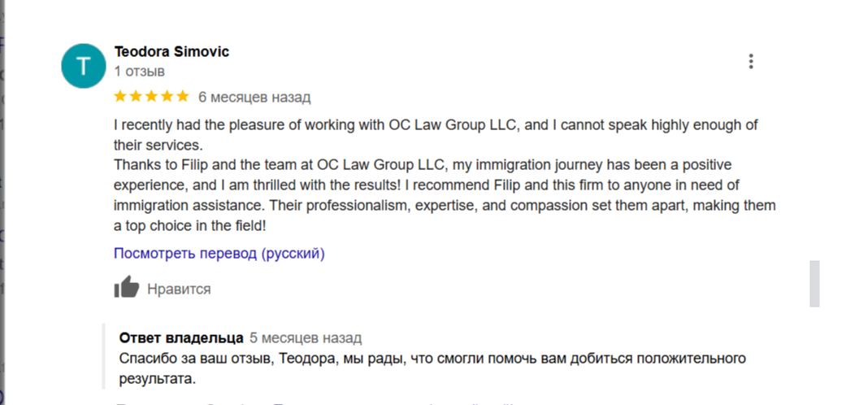This screenshot has width=868, height=405.
Task: Click the vertical scrollbar thumb
Action: 814,283
